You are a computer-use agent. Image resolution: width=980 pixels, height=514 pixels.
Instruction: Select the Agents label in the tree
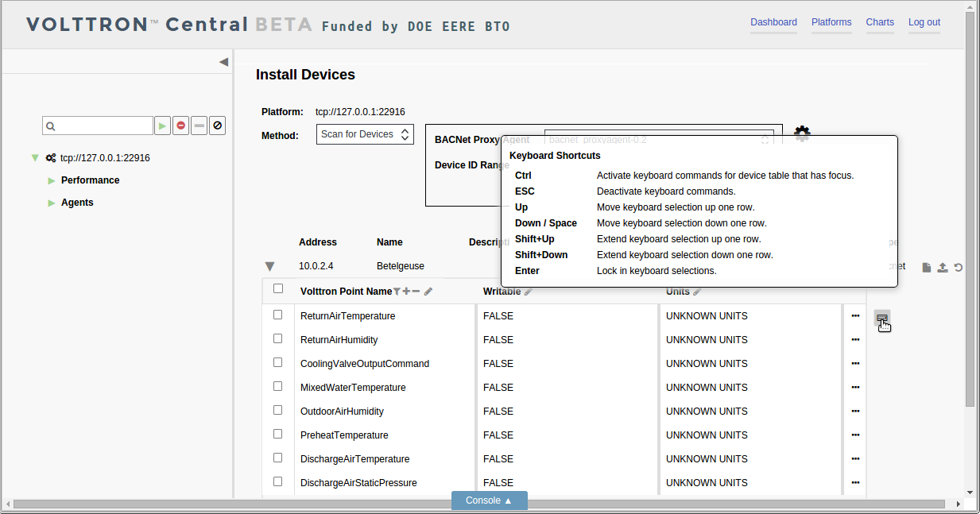77,203
